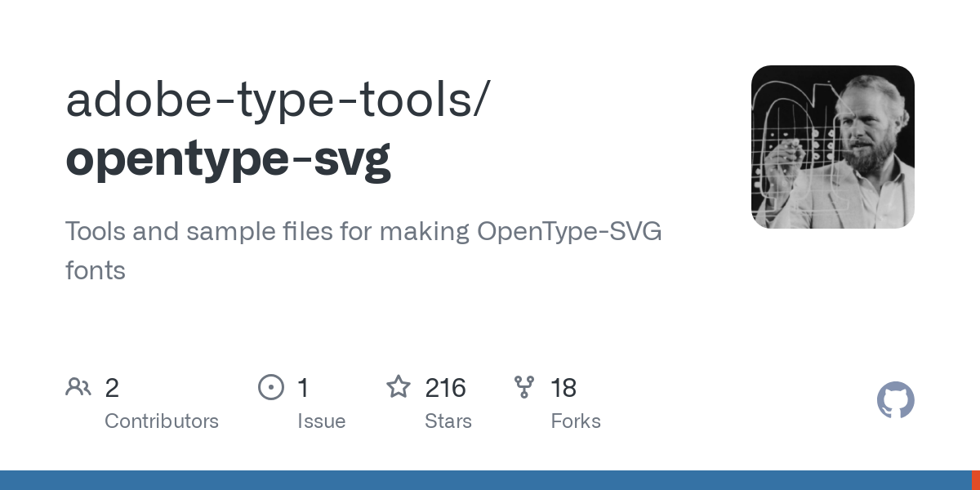Click the orange square in bottom-right corner
This screenshot has height=490, width=980.
tap(977, 480)
